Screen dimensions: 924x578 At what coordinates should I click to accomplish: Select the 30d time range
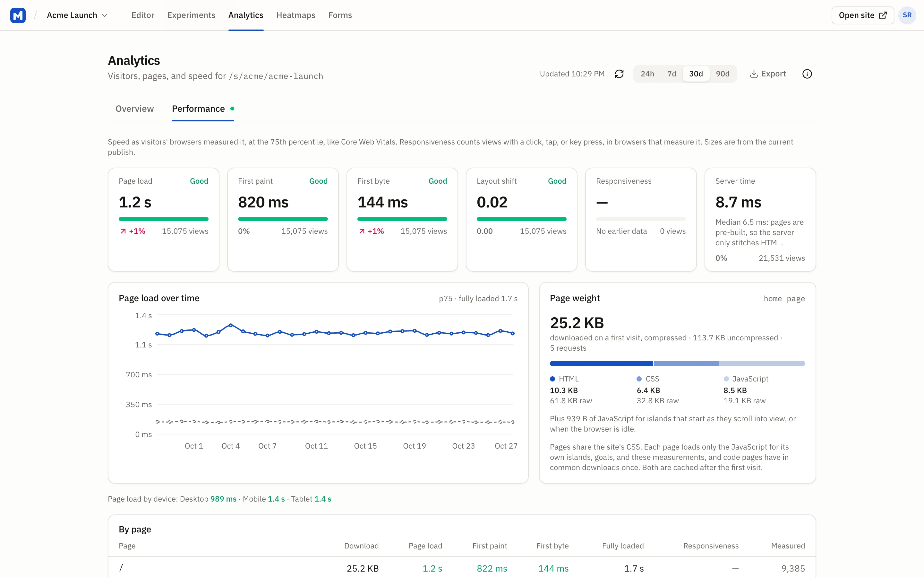(696, 74)
